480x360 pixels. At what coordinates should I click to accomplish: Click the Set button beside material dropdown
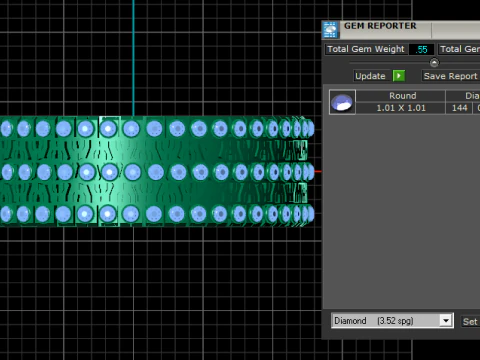click(470, 322)
